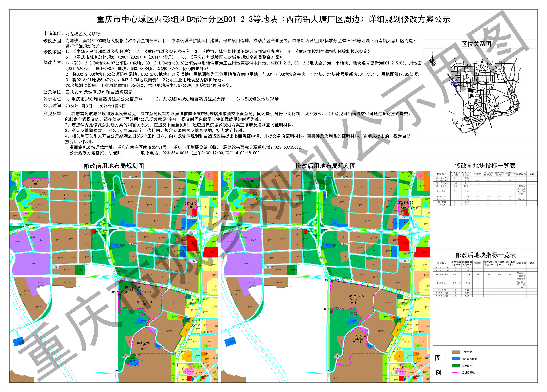547x392 pixels.
Task: Click the blue 供应设施用地 legend swatch
Action: coord(456,359)
